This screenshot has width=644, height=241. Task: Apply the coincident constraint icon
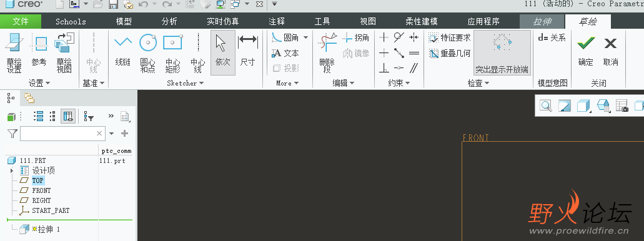pos(399,68)
